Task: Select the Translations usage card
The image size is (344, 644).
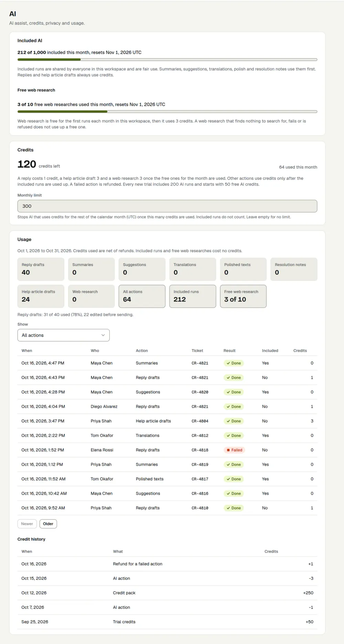Action: [x=193, y=269]
